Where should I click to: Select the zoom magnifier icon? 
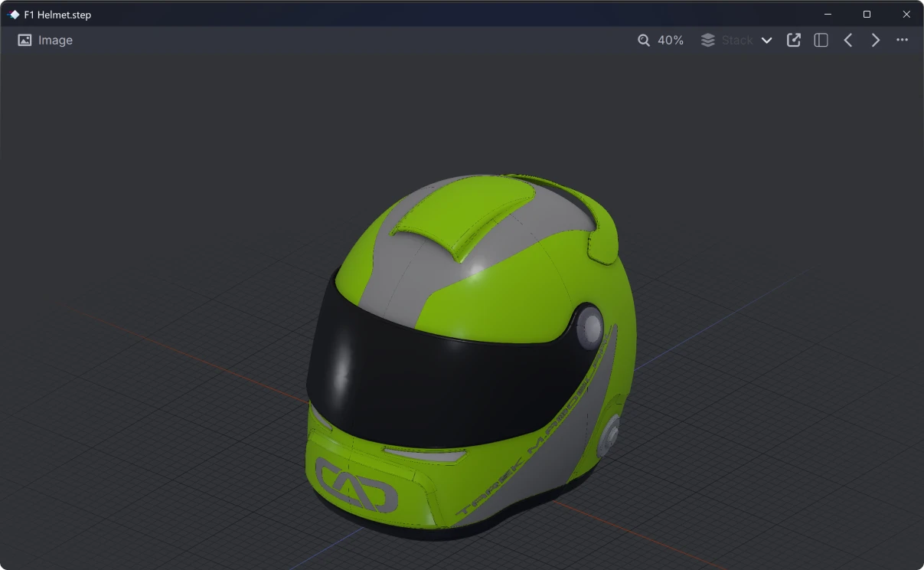643,40
